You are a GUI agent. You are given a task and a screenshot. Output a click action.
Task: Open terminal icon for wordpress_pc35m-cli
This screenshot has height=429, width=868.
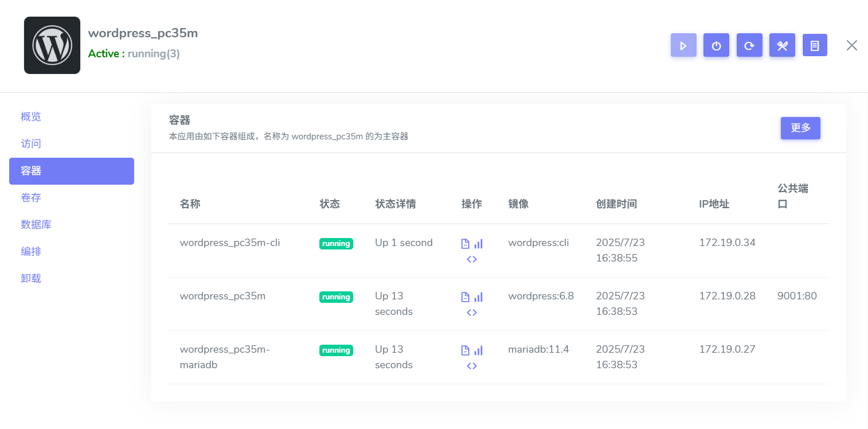pos(471,259)
